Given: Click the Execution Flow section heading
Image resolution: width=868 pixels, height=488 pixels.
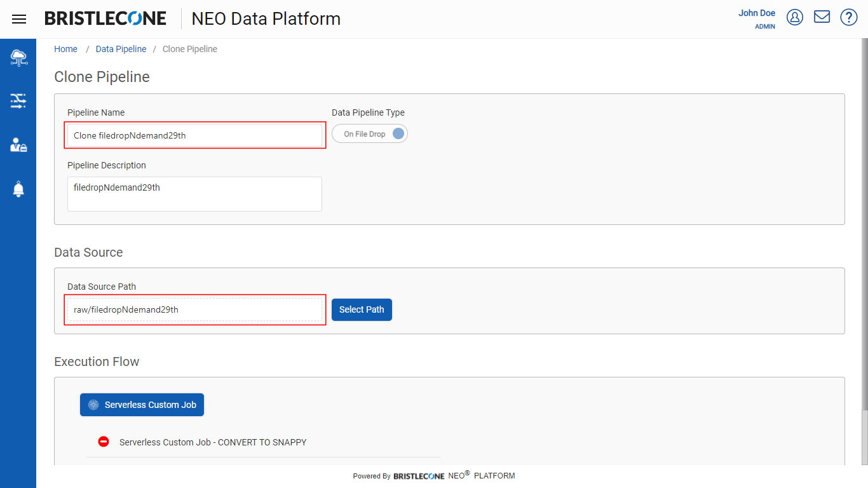Looking at the screenshot, I should coord(97,362).
